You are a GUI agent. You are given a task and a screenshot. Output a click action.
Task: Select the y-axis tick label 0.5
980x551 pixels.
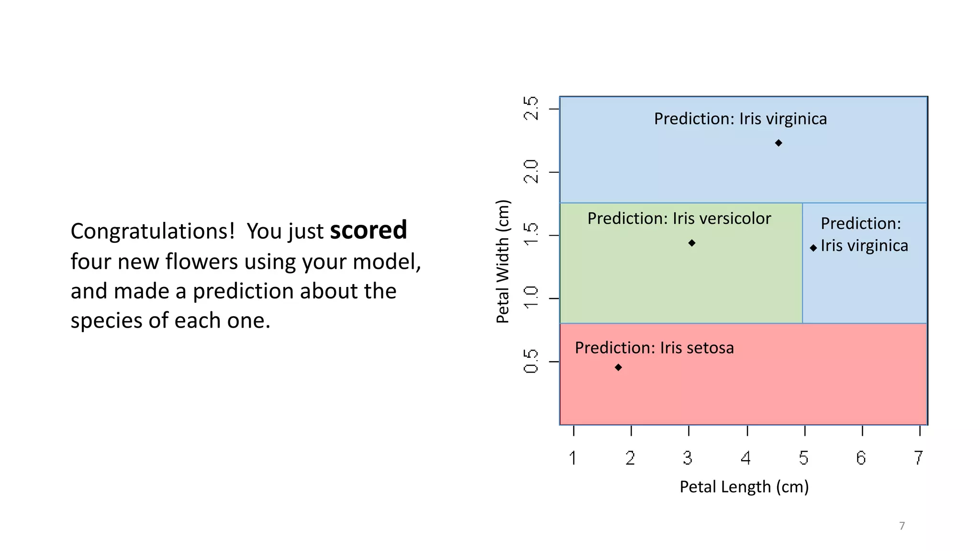(x=531, y=361)
